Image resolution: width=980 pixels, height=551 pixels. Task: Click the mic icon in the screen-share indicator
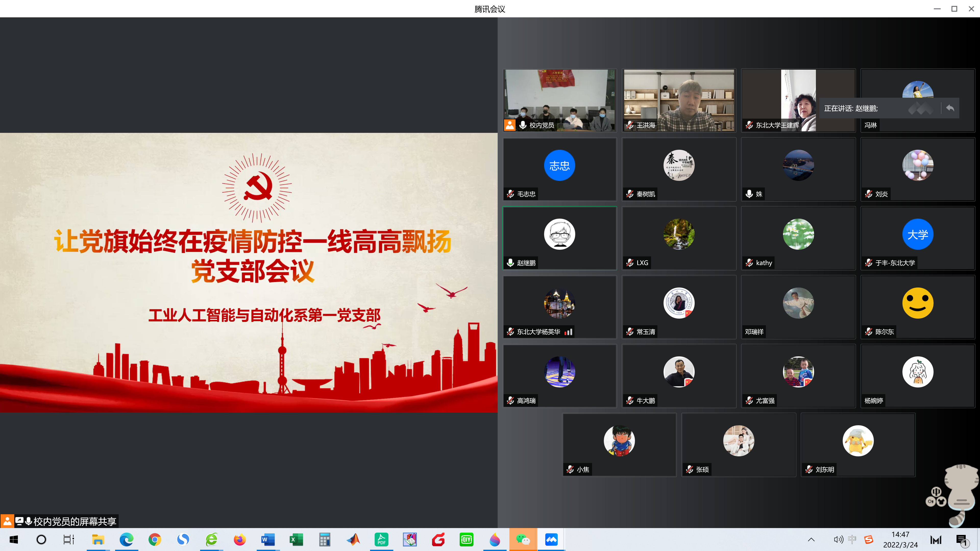[28, 521]
